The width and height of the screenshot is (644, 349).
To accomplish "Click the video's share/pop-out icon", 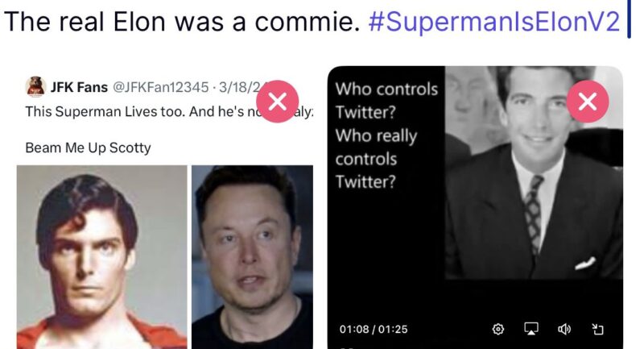I will (x=597, y=329).
